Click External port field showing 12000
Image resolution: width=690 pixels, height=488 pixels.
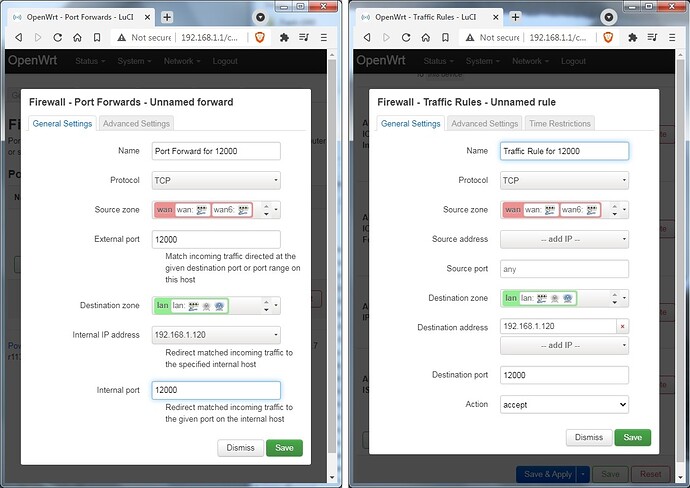[x=216, y=239]
